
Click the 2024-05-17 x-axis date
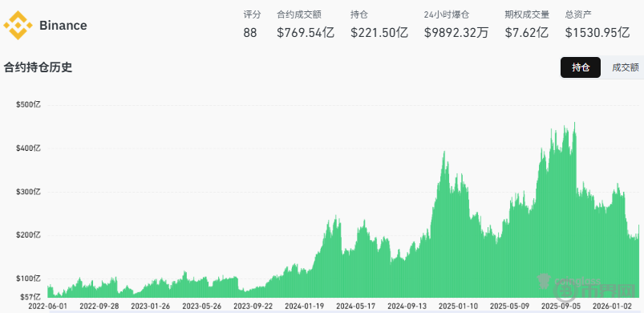[356, 306]
